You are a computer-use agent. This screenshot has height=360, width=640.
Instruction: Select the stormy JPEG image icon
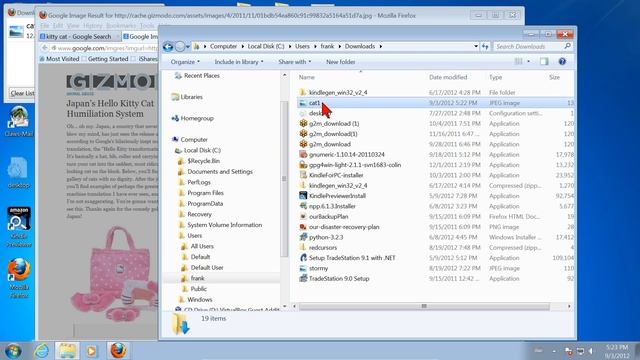pos(303,268)
